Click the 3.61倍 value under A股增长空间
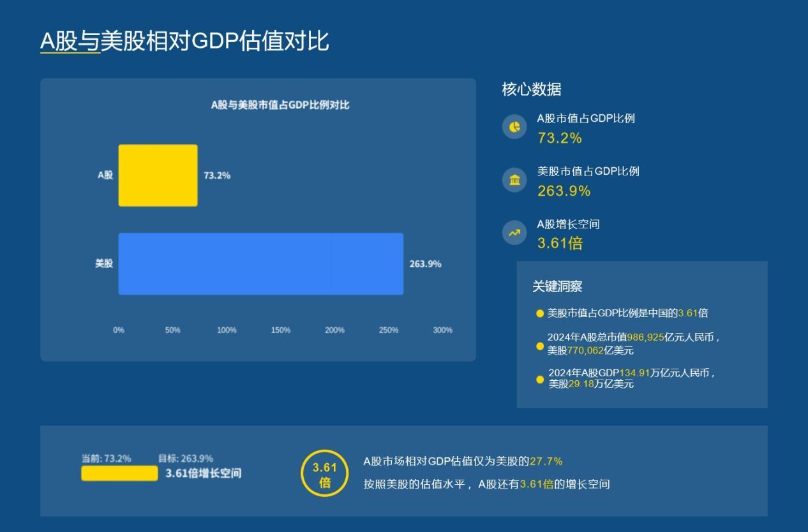 pos(560,243)
